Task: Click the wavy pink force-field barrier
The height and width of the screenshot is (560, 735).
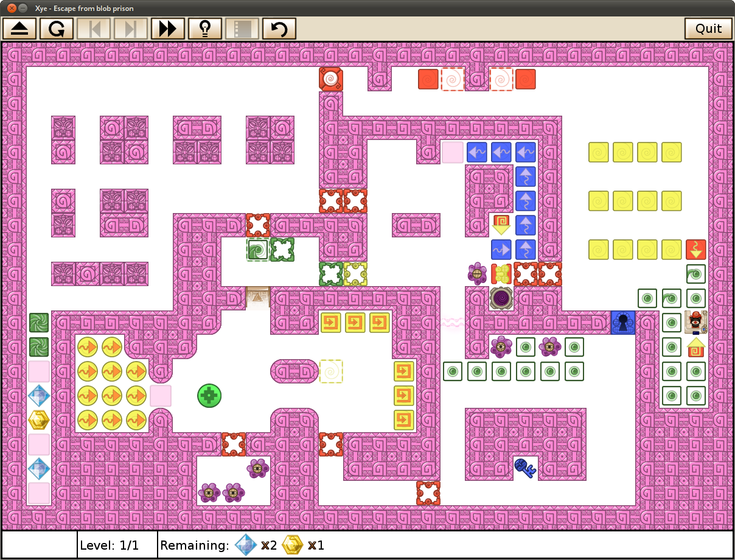Action: [453, 323]
